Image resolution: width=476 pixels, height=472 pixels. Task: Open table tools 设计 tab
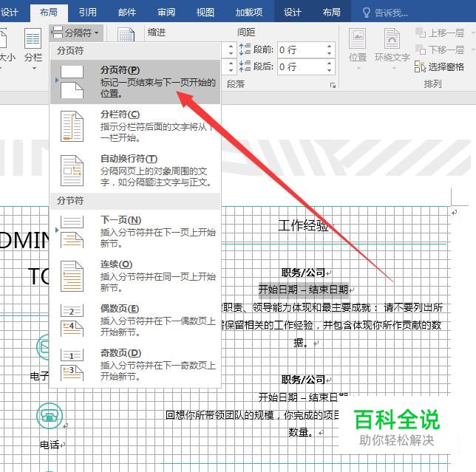tap(293, 12)
